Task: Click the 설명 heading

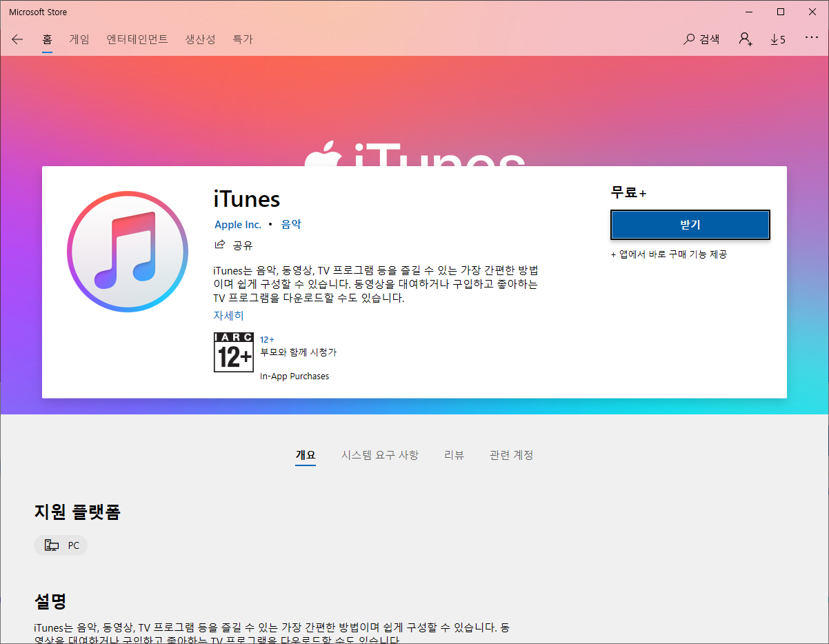Action: (x=50, y=601)
